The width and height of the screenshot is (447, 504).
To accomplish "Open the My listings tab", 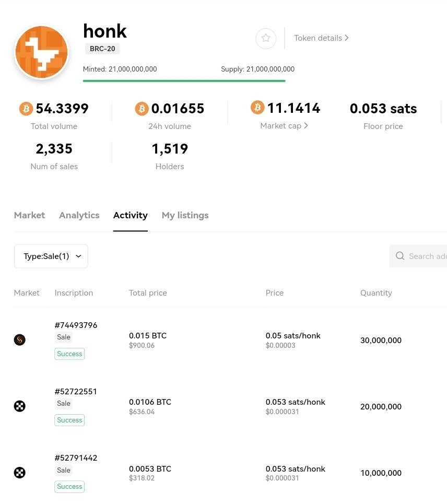I will click(x=185, y=215).
